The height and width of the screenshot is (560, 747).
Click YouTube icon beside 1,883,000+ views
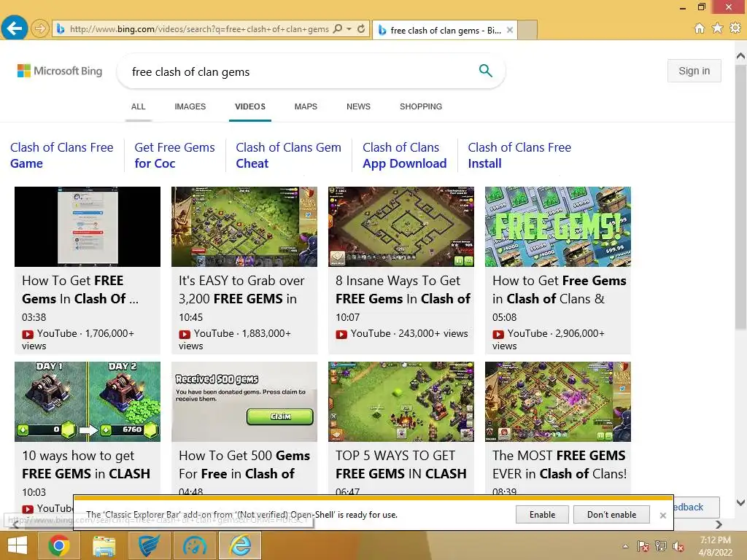(x=185, y=334)
